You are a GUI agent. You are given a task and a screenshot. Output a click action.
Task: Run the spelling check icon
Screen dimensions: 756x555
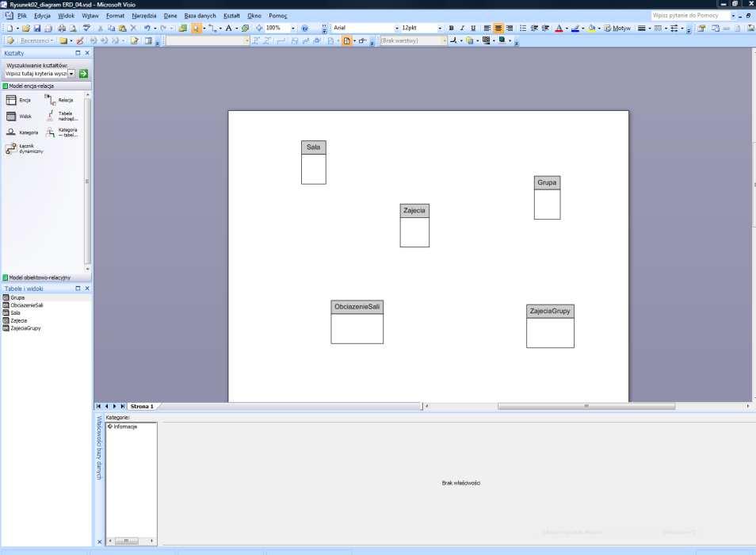(x=87, y=28)
